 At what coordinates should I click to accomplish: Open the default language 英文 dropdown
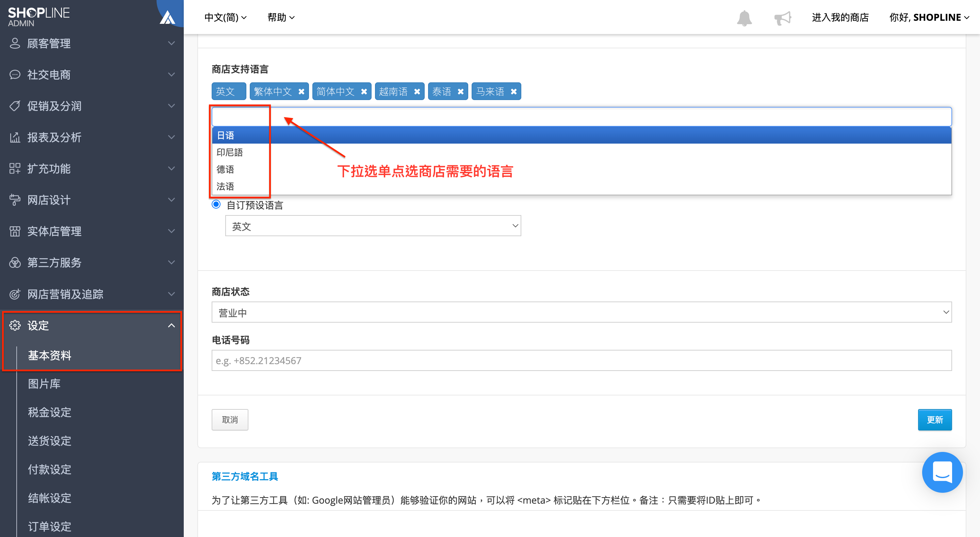[373, 226]
